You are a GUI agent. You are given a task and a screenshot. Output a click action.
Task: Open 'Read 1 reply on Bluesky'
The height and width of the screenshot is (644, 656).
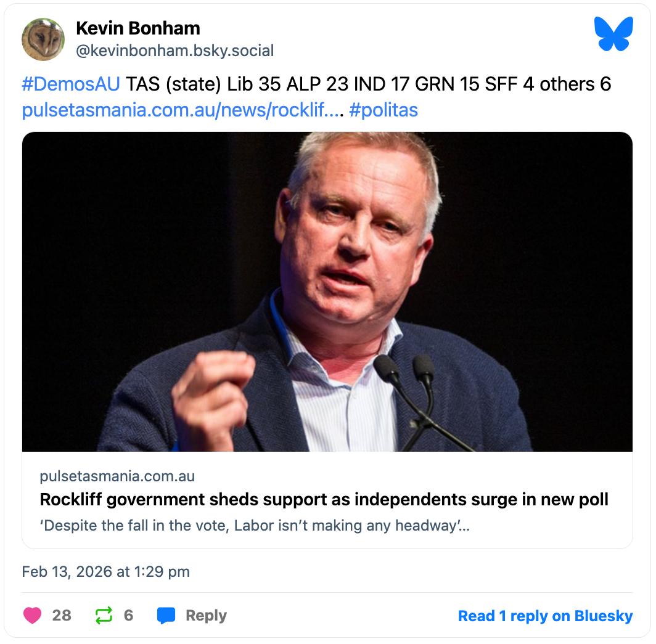(x=545, y=616)
